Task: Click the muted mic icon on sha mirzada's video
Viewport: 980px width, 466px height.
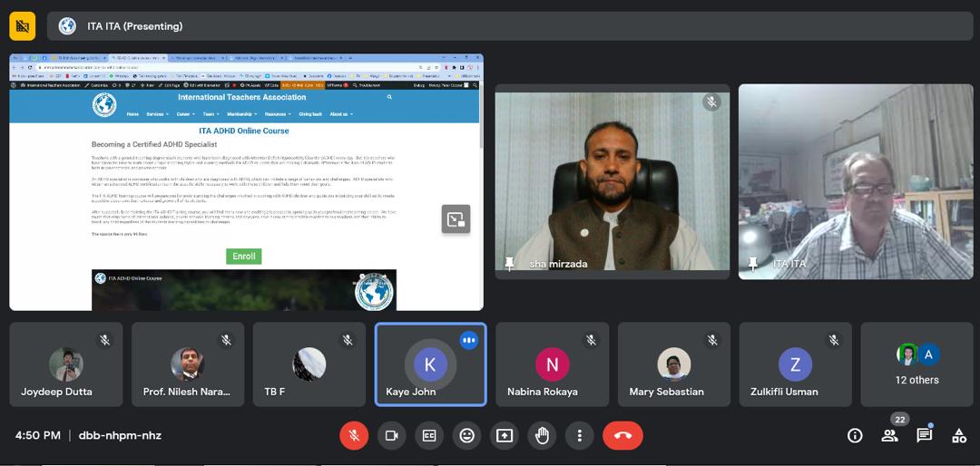Action: tap(711, 102)
